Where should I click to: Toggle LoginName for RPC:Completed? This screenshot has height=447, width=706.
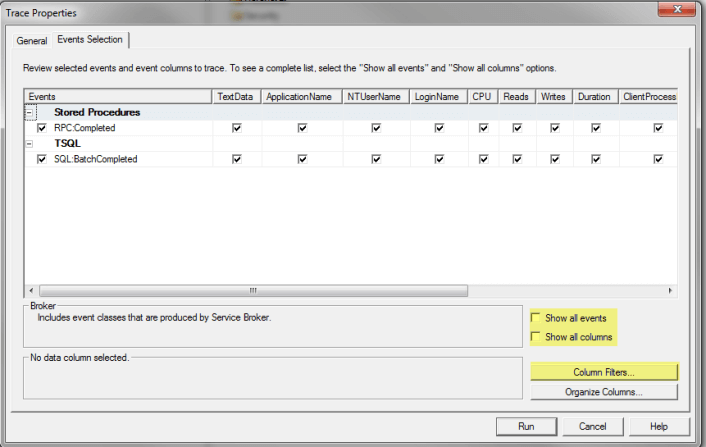tap(439, 128)
